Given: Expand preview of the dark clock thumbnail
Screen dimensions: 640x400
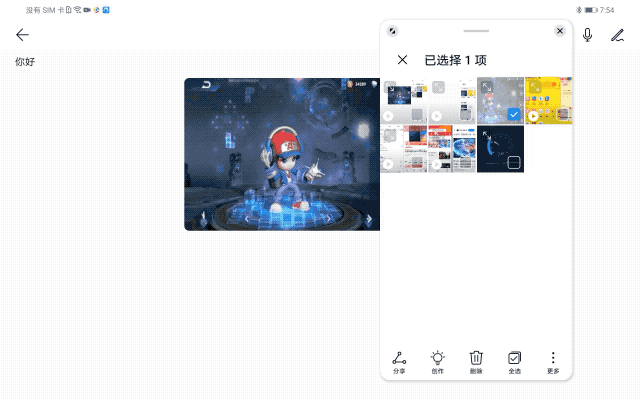Looking at the screenshot, I should (487, 135).
